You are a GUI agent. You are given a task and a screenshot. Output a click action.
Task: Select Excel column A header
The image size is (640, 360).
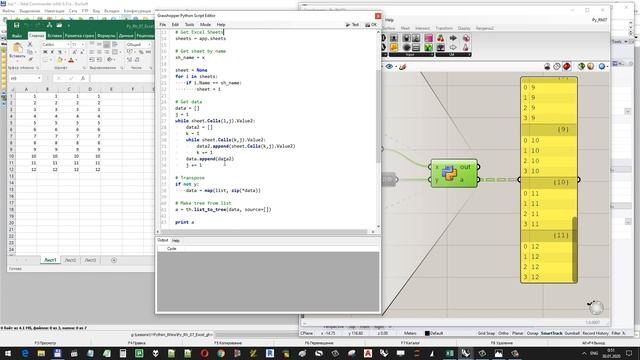[26, 89]
